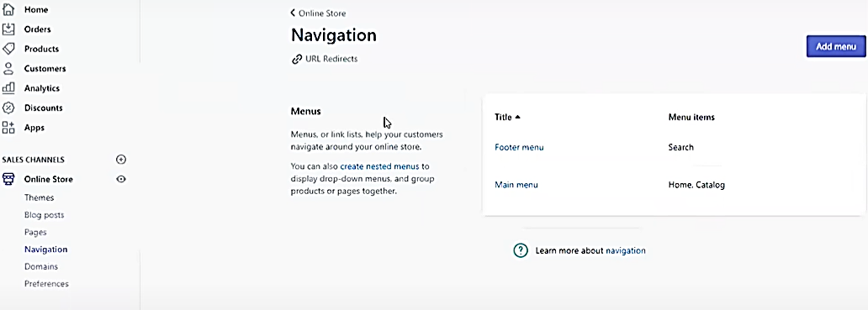Add a sales channel with plus icon
Screen dimensions: 868x310
point(121,160)
